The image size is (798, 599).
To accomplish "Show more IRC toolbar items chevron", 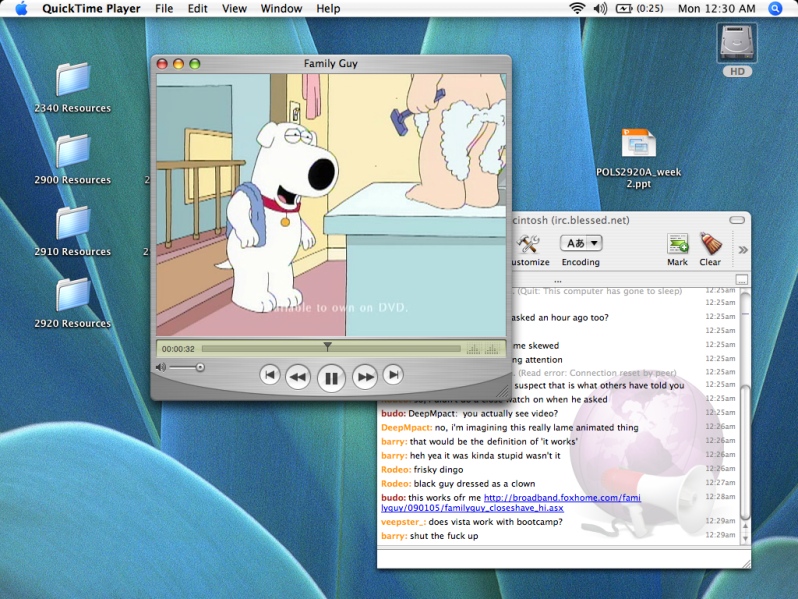I will [x=743, y=250].
